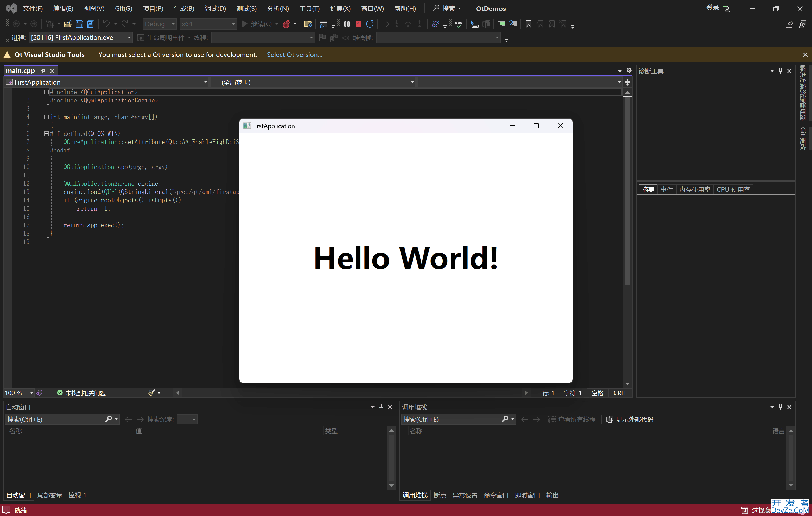Switch to the 事件 tab in Diagnostic Tools
Screen dimensions: 812x516
666,189
